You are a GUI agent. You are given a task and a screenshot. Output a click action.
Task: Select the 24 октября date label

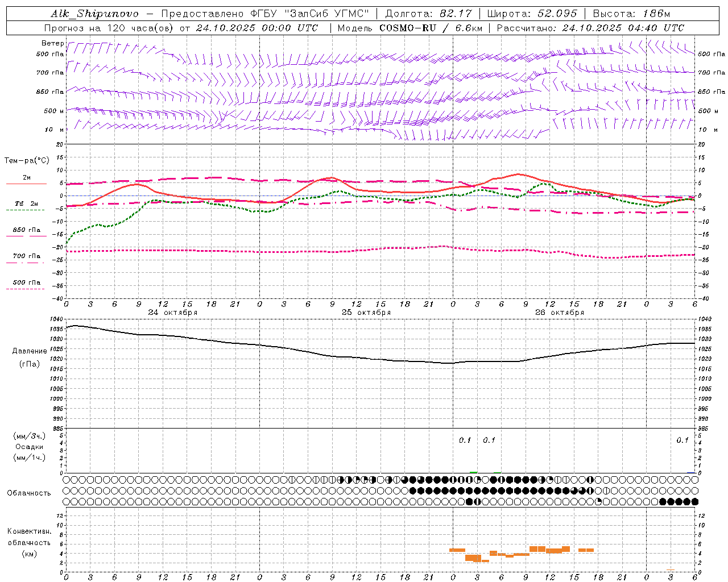173,313
